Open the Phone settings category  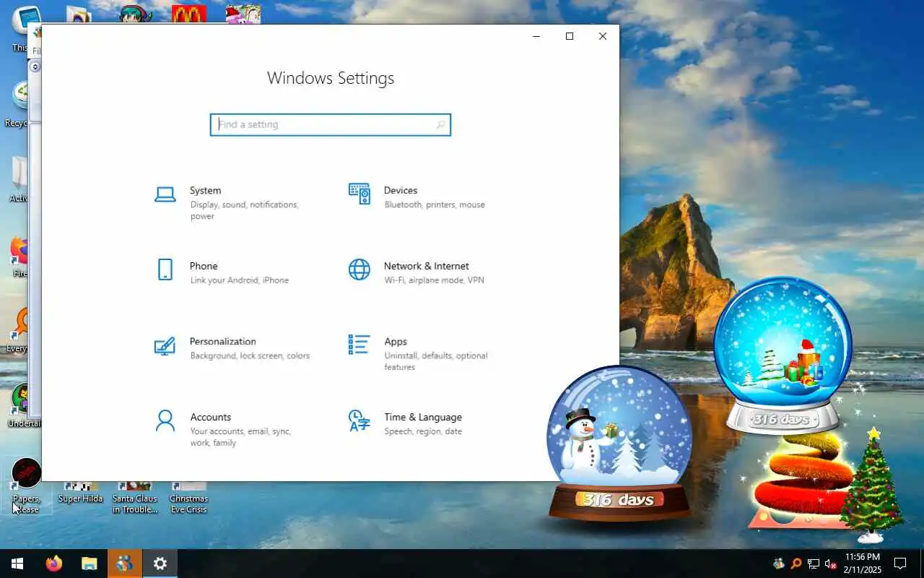tap(232, 272)
